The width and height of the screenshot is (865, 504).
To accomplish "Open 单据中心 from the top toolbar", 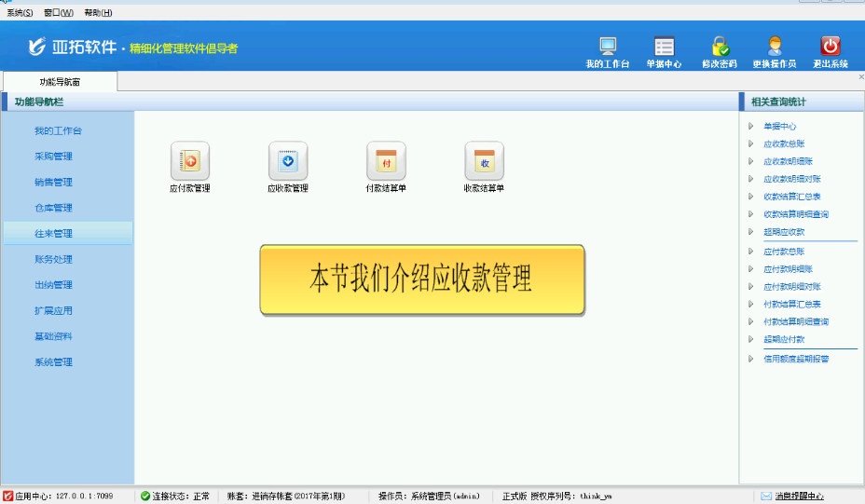I will coord(664,47).
